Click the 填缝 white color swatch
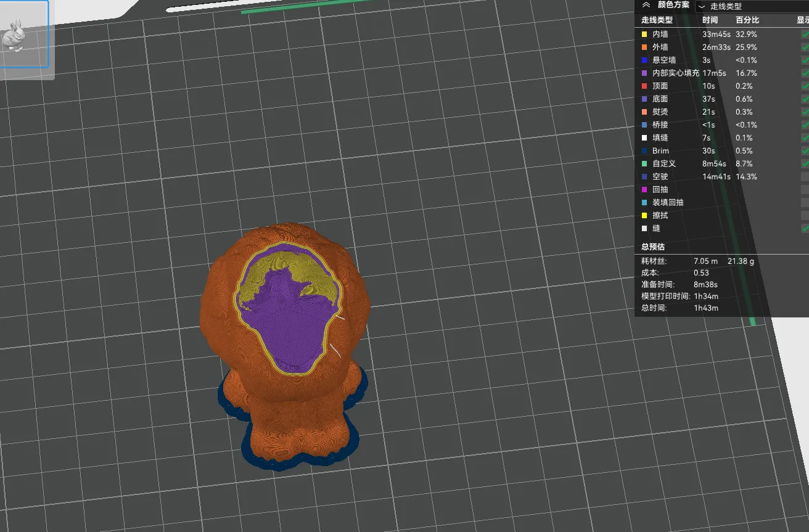The width and height of the screenshot is (809, 532). [x=645, y=138]
